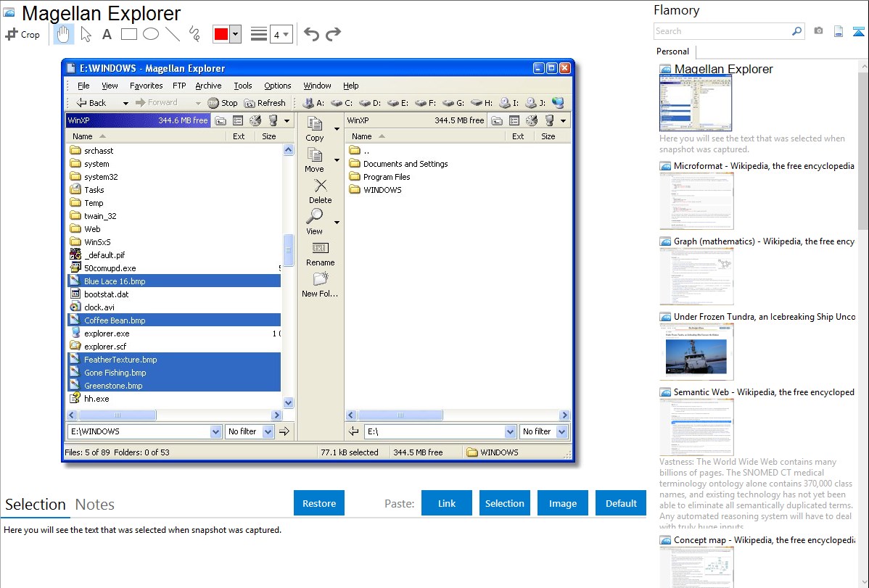Expand the Back history dropdown arrow
The image size is (869, 588).
(x=125, y=103)
